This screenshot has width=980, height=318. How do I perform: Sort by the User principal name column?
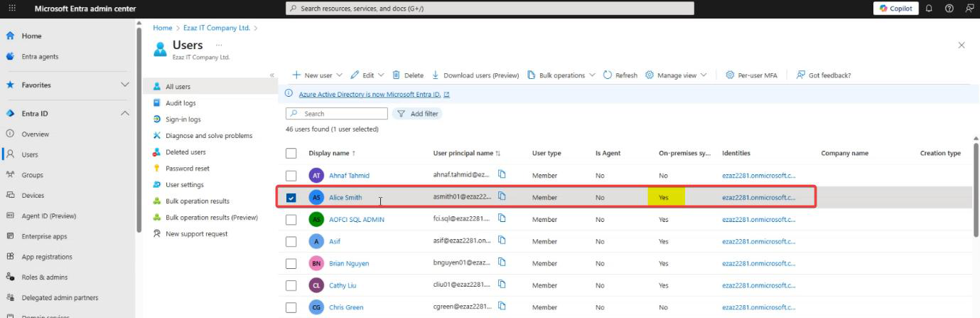[x=467, y=153]
